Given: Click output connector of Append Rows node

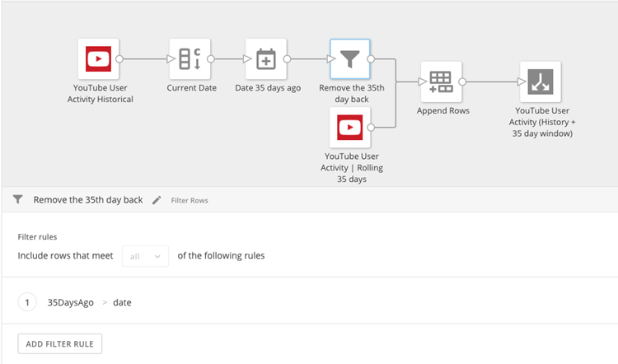Looking at the screenshot, I should click(462, 82).
